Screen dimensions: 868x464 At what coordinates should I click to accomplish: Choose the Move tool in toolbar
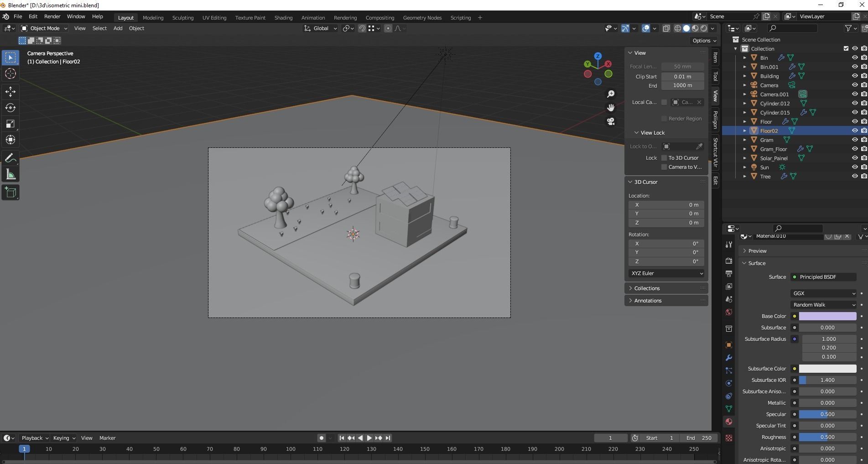tap(10, 92)
